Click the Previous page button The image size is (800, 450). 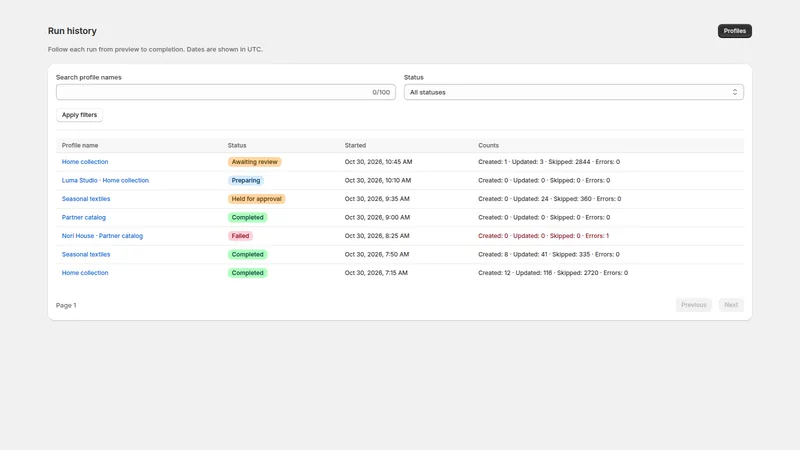point(693,305)
